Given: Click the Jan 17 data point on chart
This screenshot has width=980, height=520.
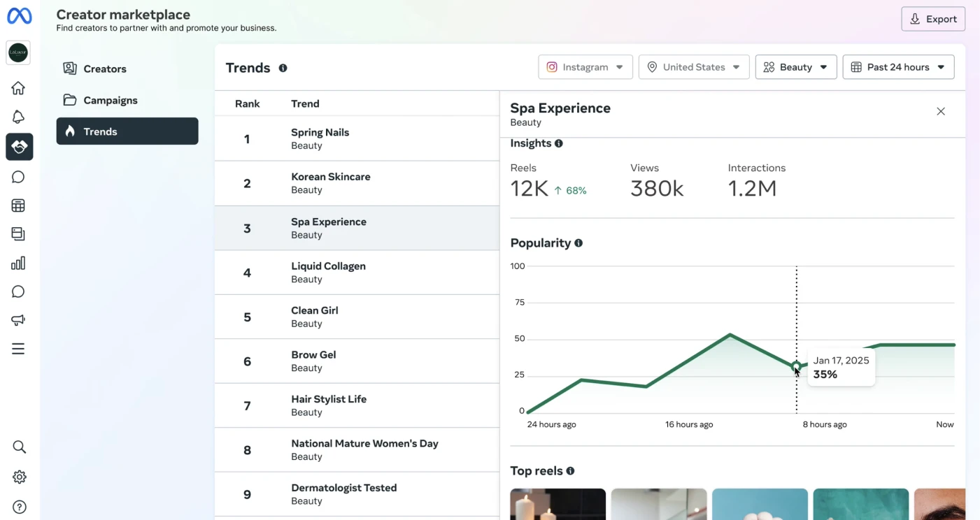Looking at the screenshot, I should [796, 366].
